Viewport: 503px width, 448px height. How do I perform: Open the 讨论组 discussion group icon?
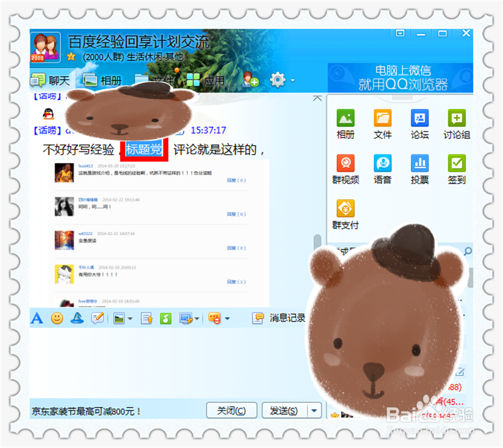456,124
